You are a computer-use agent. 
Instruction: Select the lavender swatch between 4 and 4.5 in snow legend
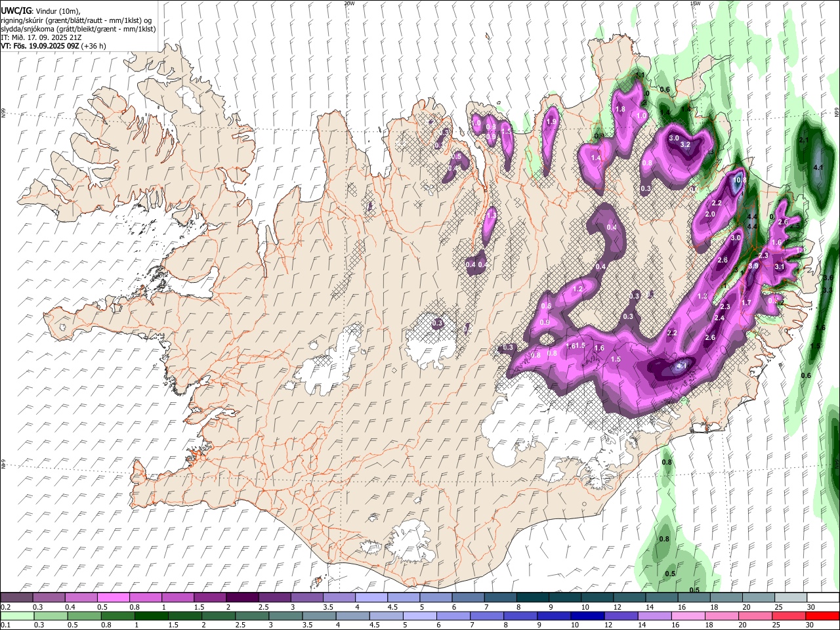point(371,597)
